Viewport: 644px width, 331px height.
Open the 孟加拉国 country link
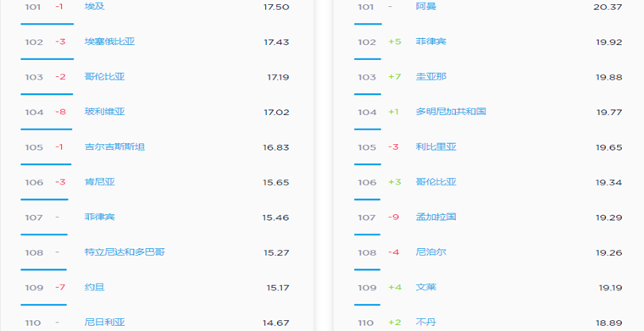436,217
